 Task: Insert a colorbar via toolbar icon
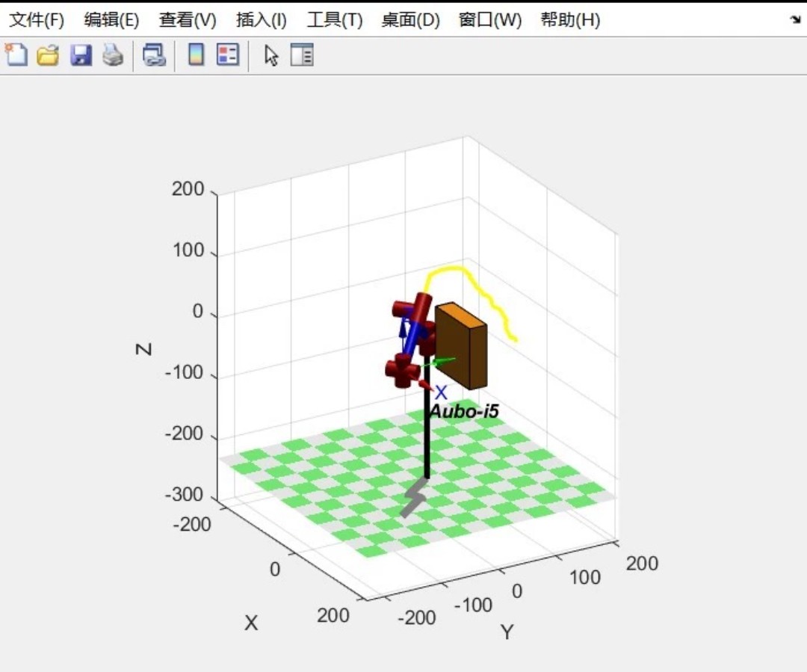[x=196, y=55]
